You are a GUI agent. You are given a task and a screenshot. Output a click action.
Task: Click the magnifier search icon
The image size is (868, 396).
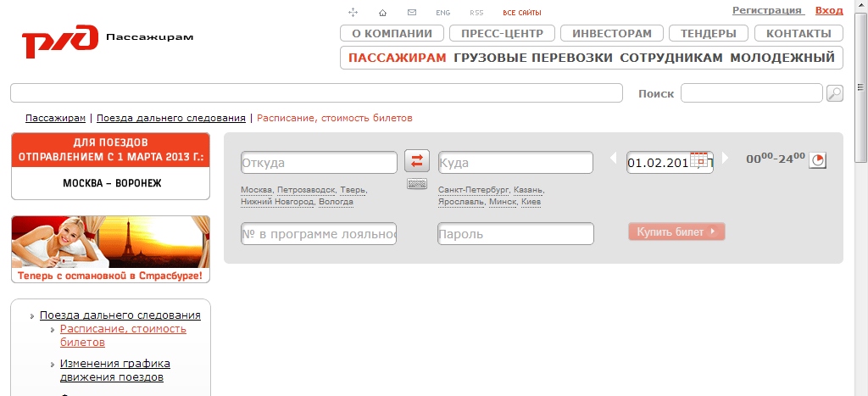click(x=834, y=93)
